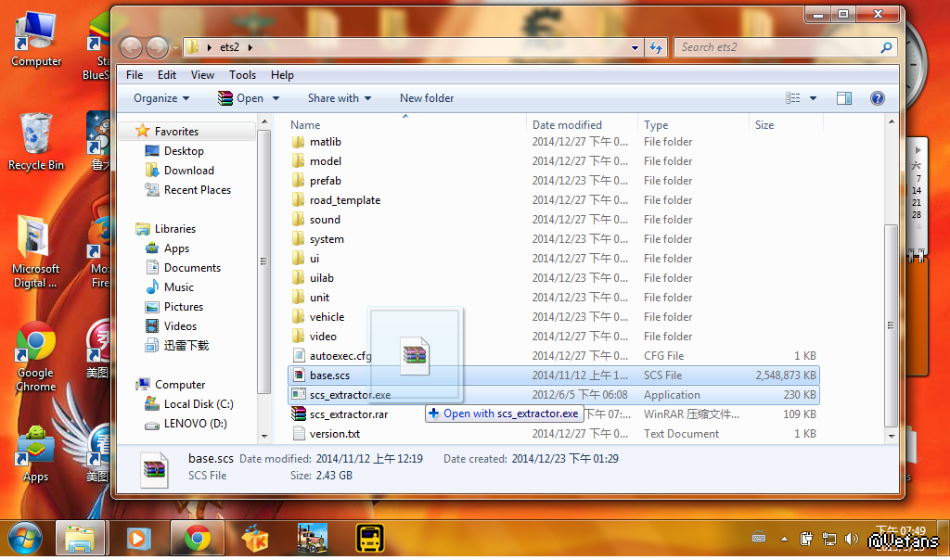Open Recent Places in Favorites
The width and height of the screenshot is (950, 560).
[197, 189]
